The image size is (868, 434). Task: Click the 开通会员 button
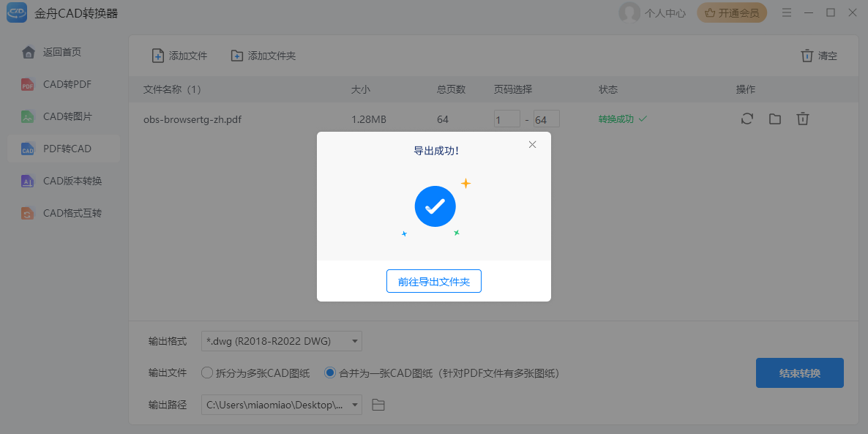pos(732,12)
